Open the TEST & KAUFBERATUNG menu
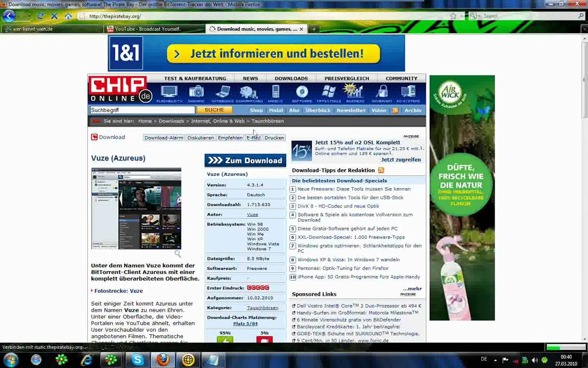 coord(195,79)
